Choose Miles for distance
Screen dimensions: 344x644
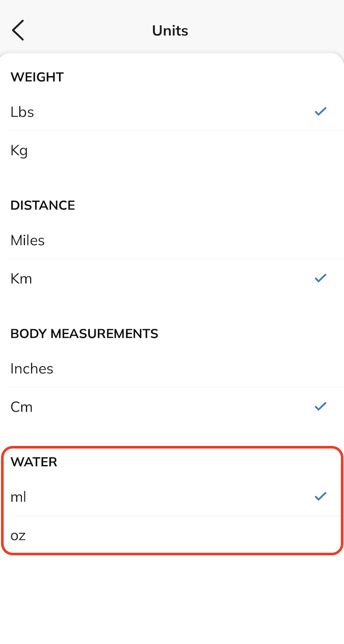pyautogui.click(x=27, y=241)
